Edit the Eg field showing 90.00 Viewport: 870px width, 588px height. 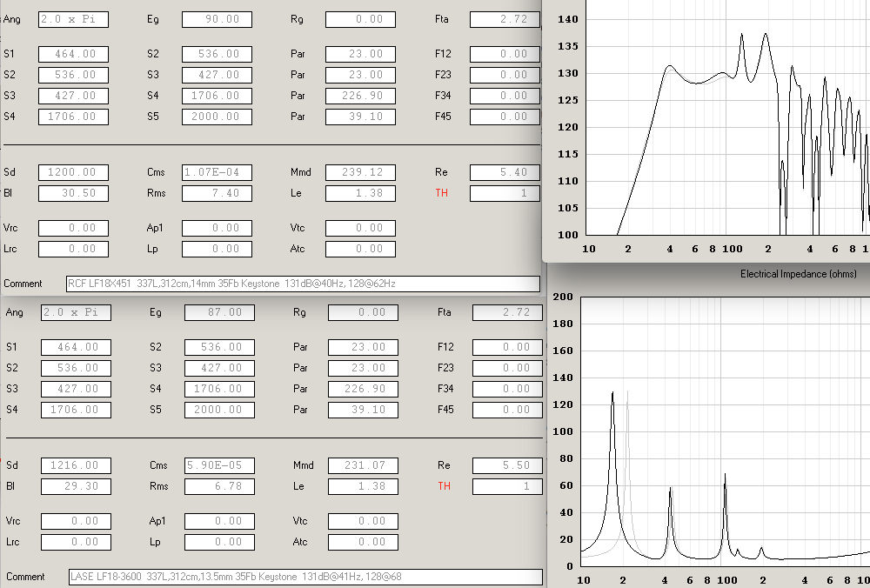pos(217,19)
